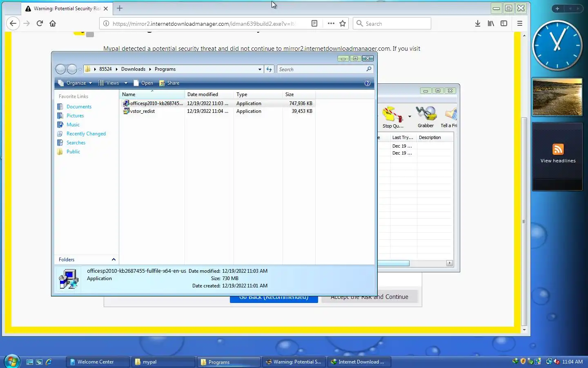Image resolution: width=588 pixels, height=368 pixels.
Task: Reload the Mypal browser page
Action: (x=40, y=23)
